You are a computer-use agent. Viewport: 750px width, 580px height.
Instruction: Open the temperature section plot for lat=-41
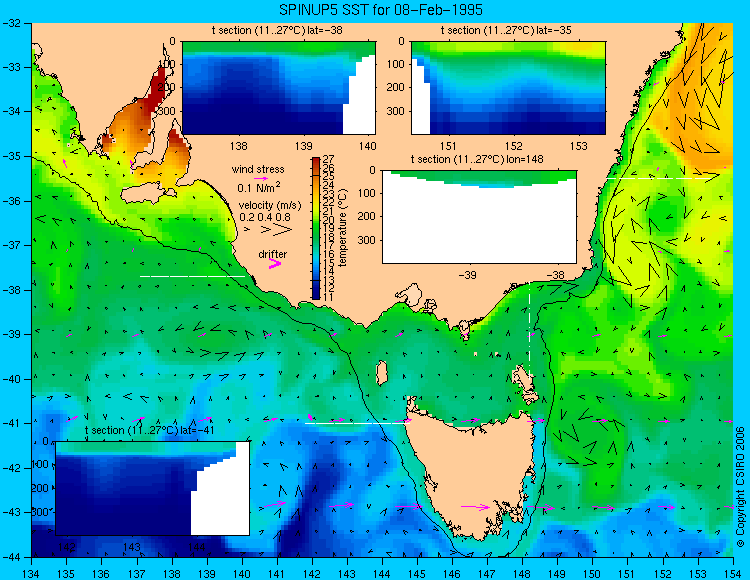153,488
